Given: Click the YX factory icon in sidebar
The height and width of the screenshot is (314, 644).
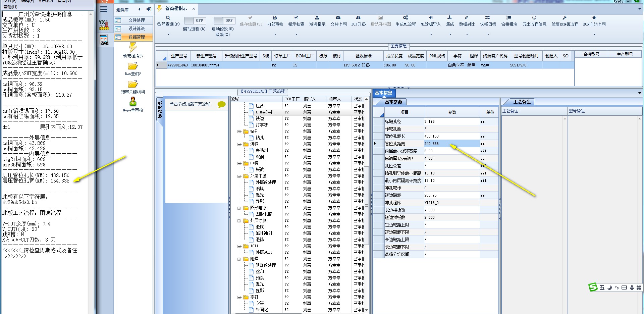Looking at the screenshot, I should point(104,25).
